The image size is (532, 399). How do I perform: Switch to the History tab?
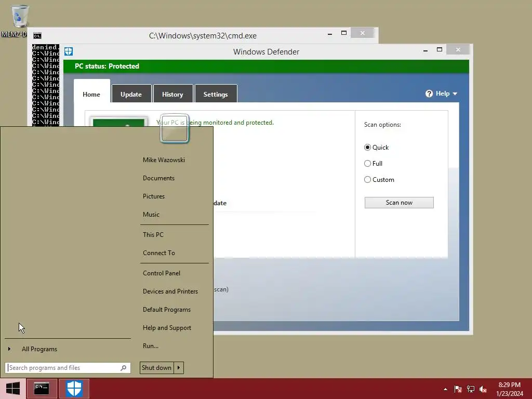172,95
